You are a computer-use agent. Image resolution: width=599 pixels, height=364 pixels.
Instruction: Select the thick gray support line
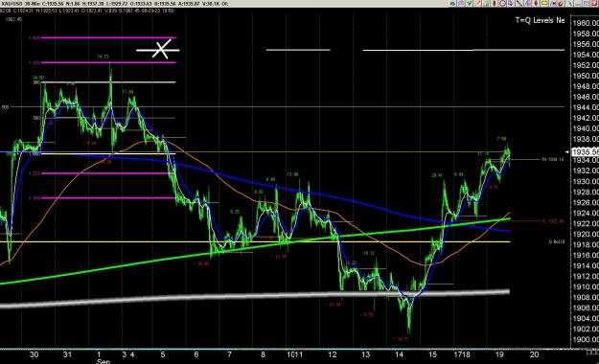click(255, 298)
